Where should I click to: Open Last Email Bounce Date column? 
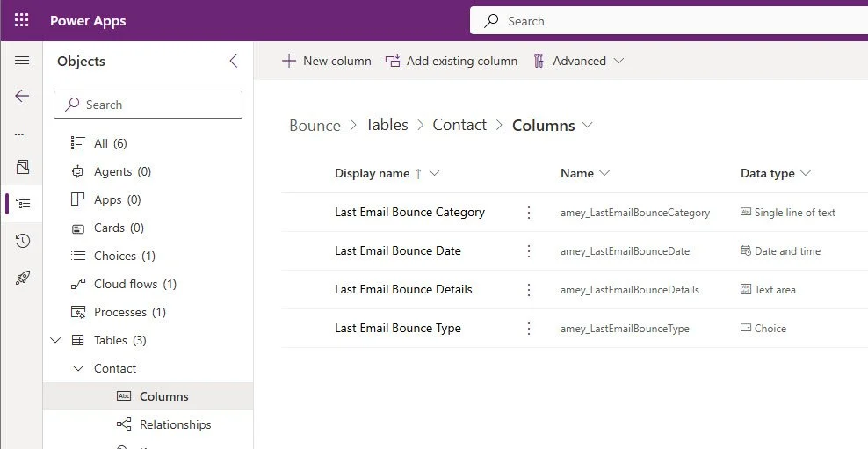398,250
